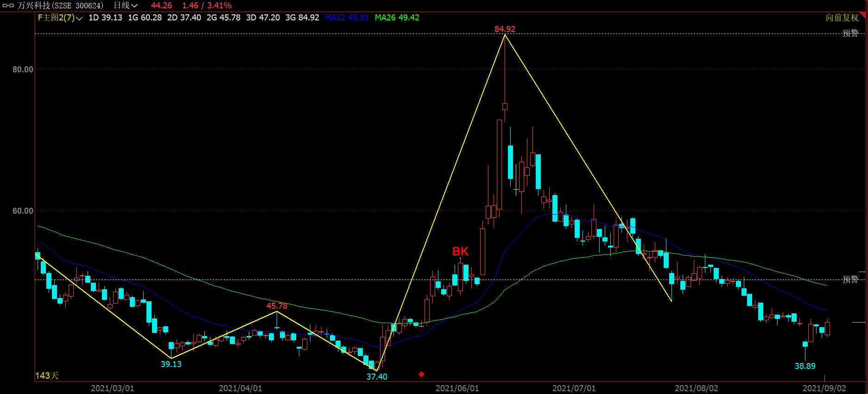Click the 37.40 low price label
The height and width of the screenshot is (394, 868).
pos(377,377)
